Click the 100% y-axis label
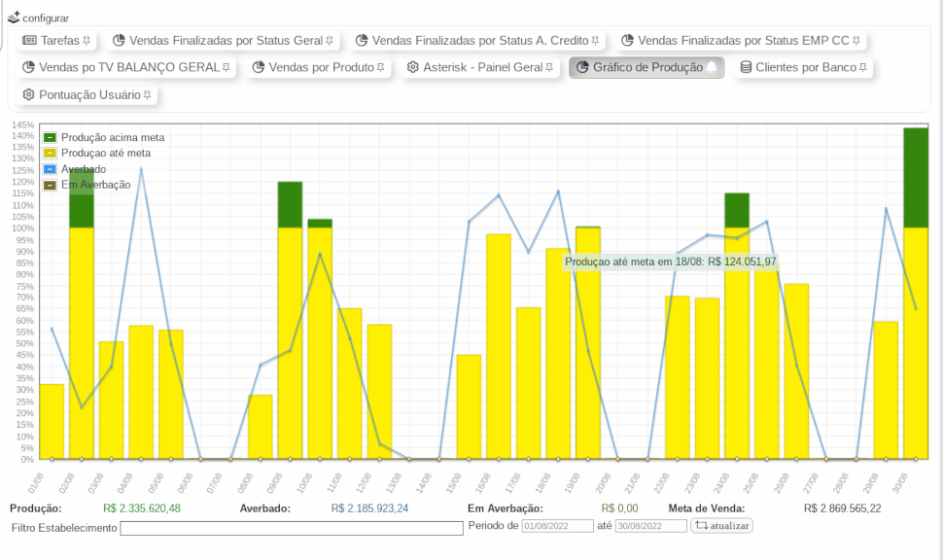Image resolution: width=943 pixels, height=560 pixels. click(x=23, y=228)
